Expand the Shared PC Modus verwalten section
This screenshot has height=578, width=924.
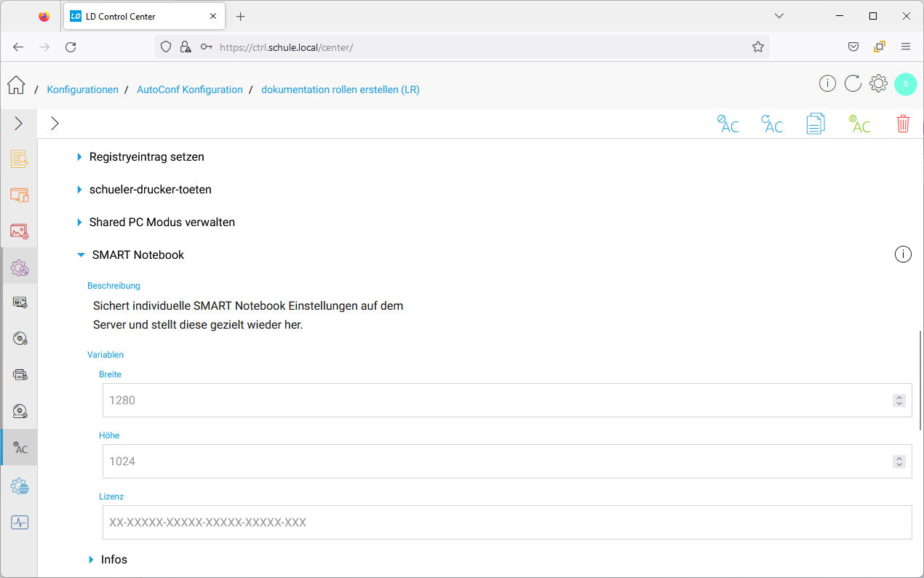point(156,222)
